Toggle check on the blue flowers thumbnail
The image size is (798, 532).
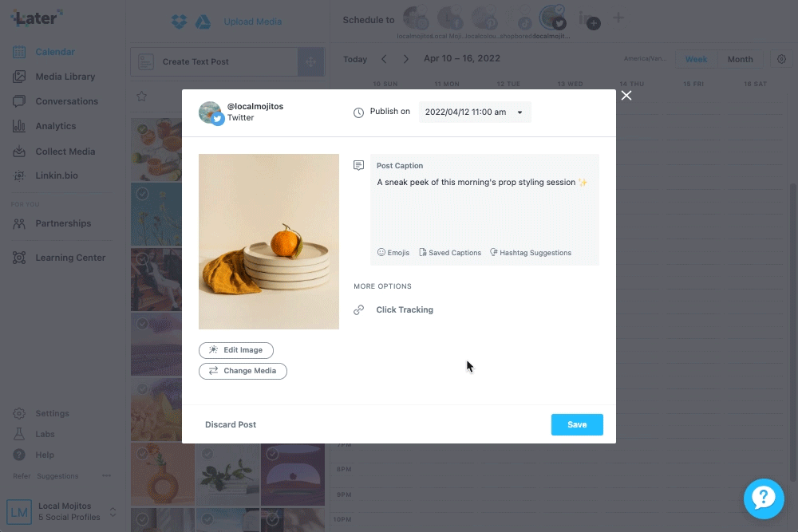click(143, 194)
